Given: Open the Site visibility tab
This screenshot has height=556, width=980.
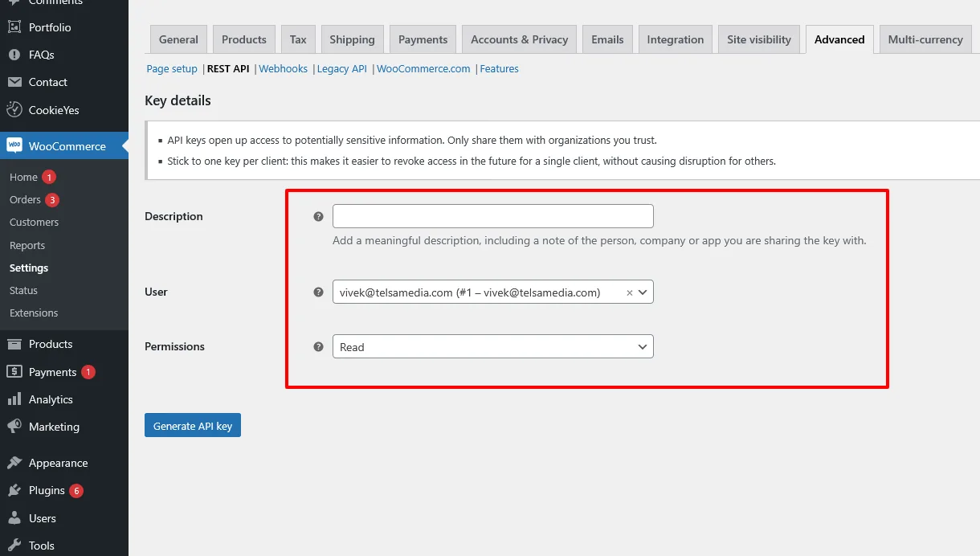Looking at the screenshot, I should click(759, 39).
